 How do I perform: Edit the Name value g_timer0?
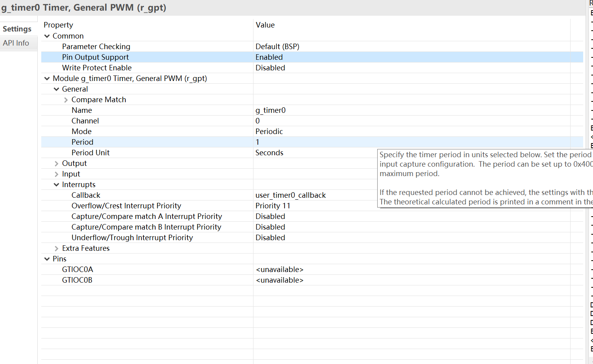pyautogui.click(x=271, y=110)
